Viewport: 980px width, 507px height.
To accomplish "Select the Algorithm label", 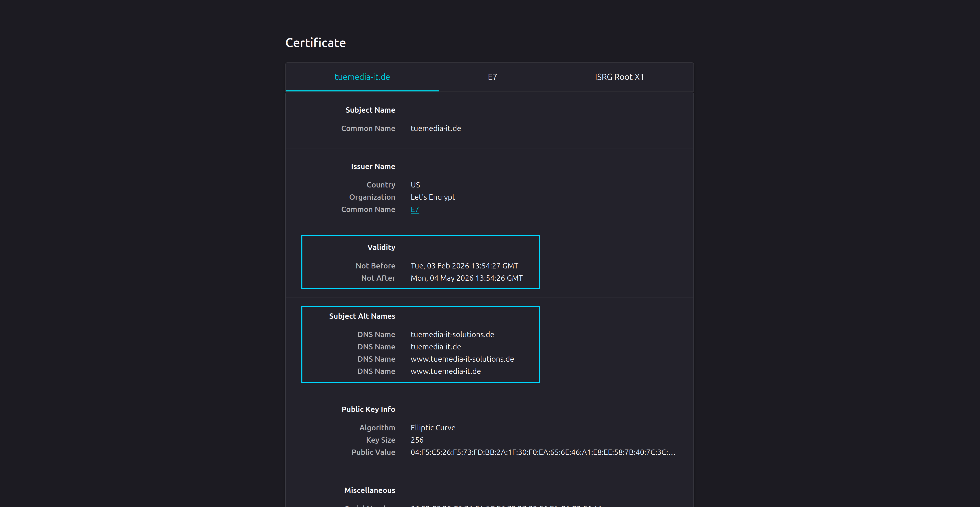I will point(377,428).
